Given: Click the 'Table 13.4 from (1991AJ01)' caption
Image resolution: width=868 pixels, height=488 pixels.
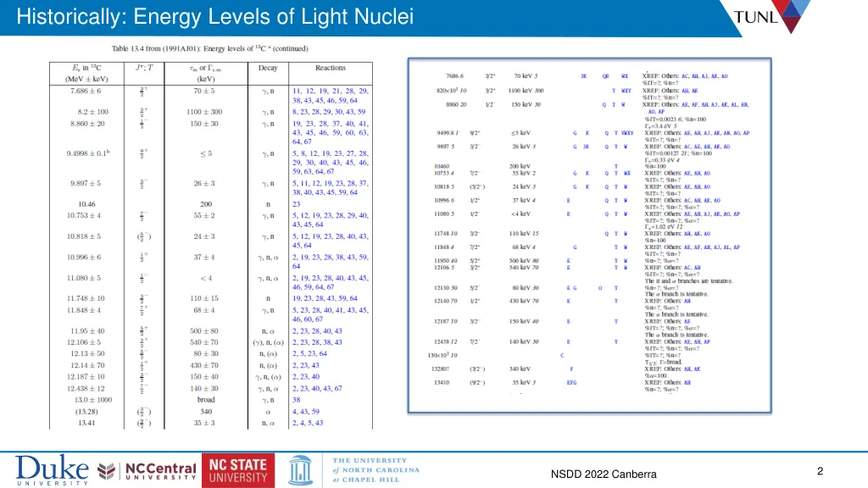Looking at the screenshot, I should click(x=210, y=48).
